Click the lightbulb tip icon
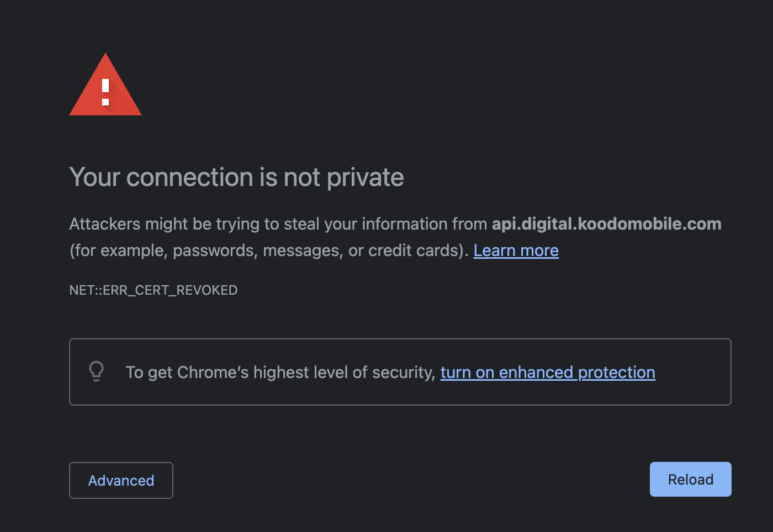This screenshot has height=532, width=773. [97, 371]
